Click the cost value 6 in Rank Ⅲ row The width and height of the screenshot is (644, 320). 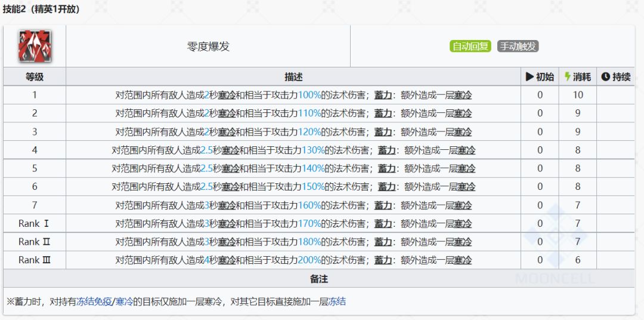click(578, 260)
